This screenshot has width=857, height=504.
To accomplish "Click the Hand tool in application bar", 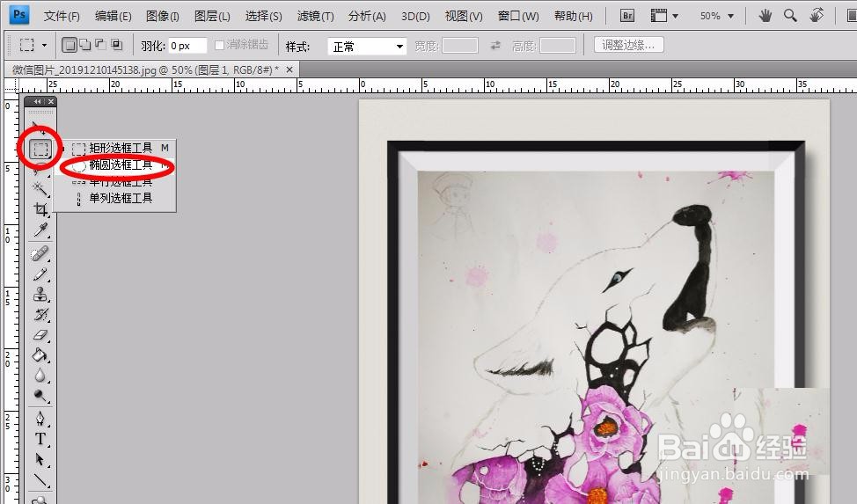I will click(765, 15).
